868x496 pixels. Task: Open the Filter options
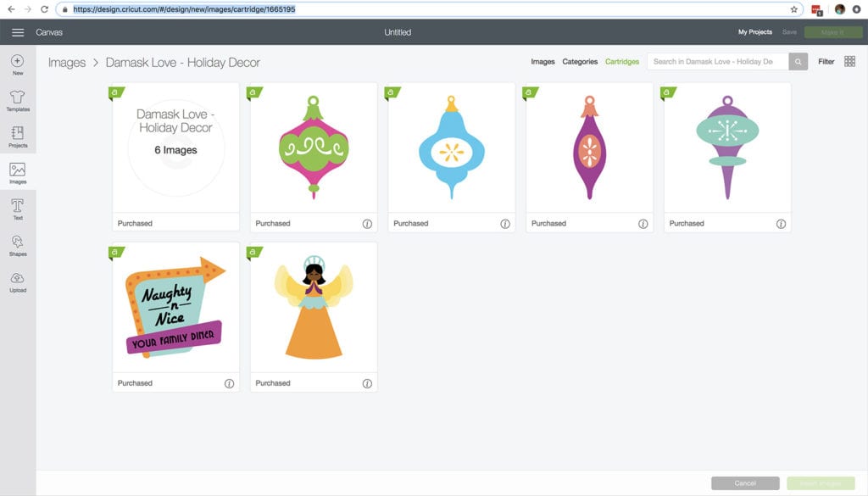826,62
